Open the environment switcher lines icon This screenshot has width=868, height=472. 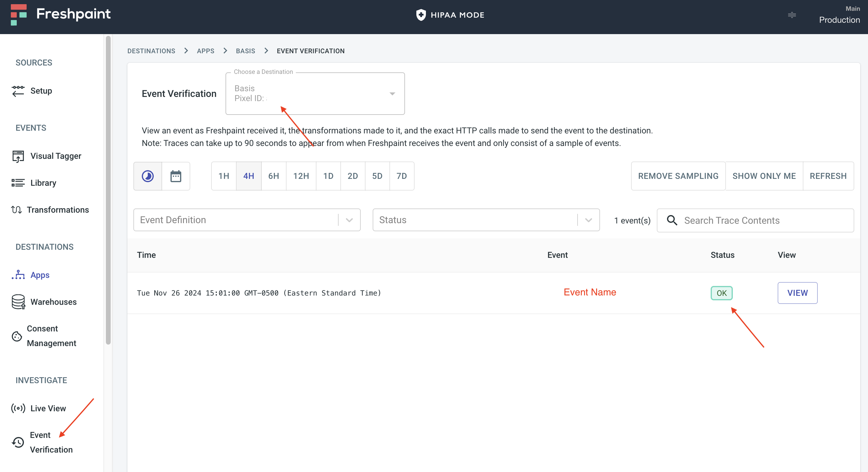(792, 15)
